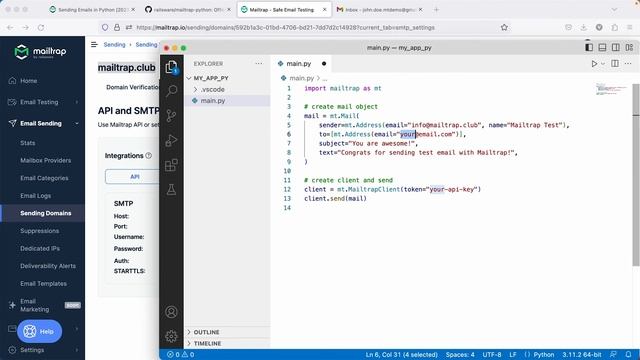Click Sending breadcrumb link in Mailtrap
This screenshot has width=640, height=360.
tap(114, 44)
